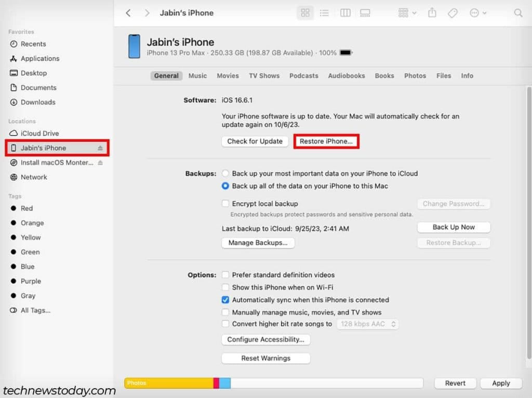Enable Encrypt local backup
The image size is (532, 398).
(x=225, y=204)
